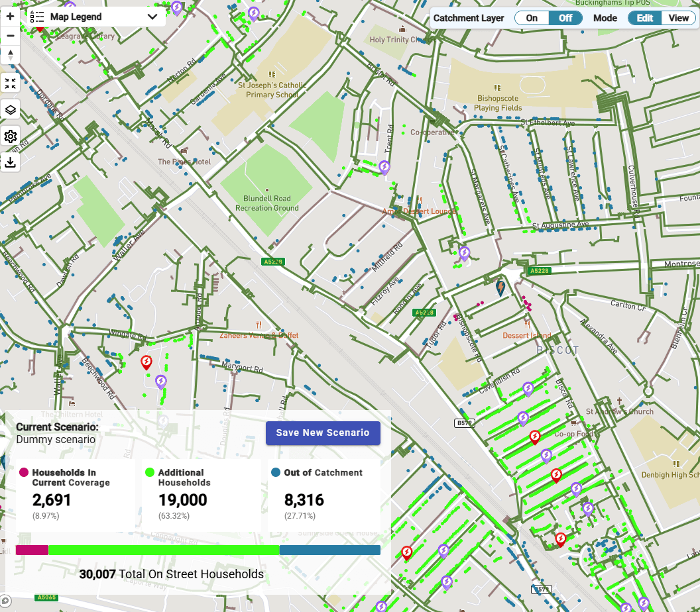
Task: Click the pink Households In Current Coverage dot
Action: pyautogui.click(x=24, y=472)
